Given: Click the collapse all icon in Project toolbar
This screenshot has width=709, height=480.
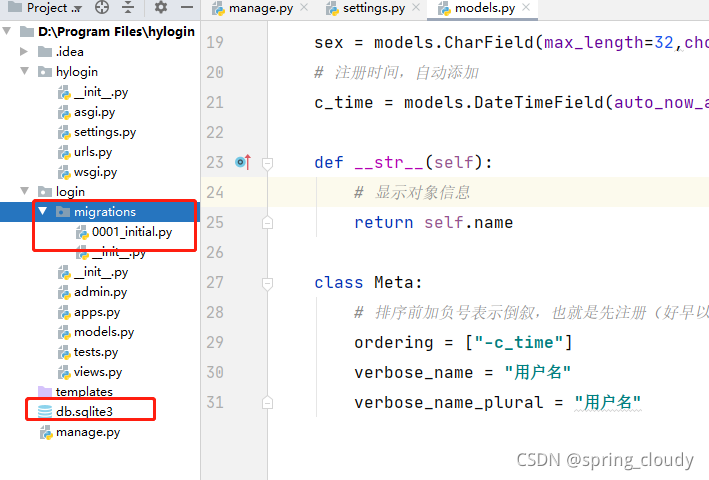Looking at the screenshot, I should (128, 7).
